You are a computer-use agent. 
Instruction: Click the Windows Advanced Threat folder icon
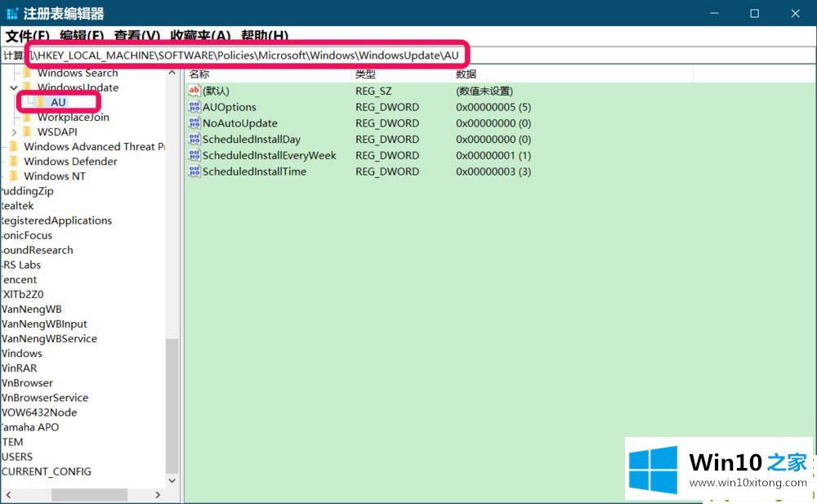pyautogui.click(x=14, y=146)
